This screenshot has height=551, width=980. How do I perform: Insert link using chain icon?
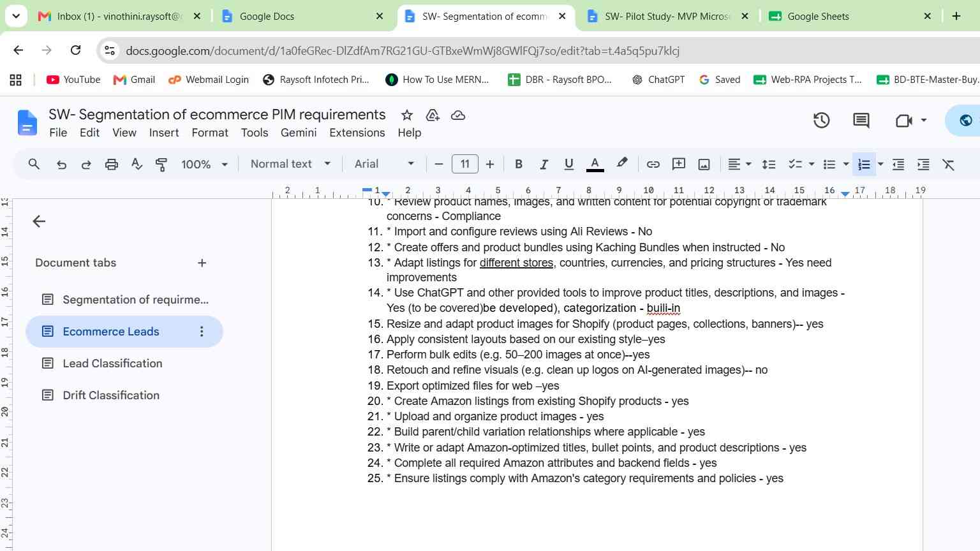[x=653, y=164]
